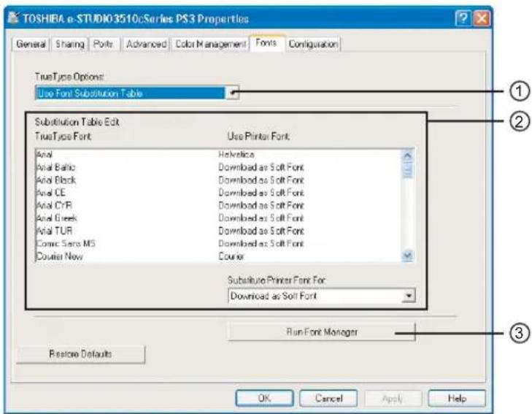Click the Restore Defaults button
This screenshot has width=532, height=414.
pos(81,354)
